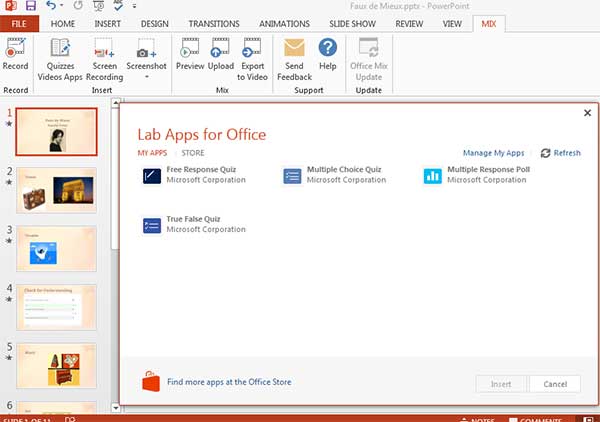Select slide 5 thumbnail
The height and width of the screenshot is (422, 600).
(57, 366)
